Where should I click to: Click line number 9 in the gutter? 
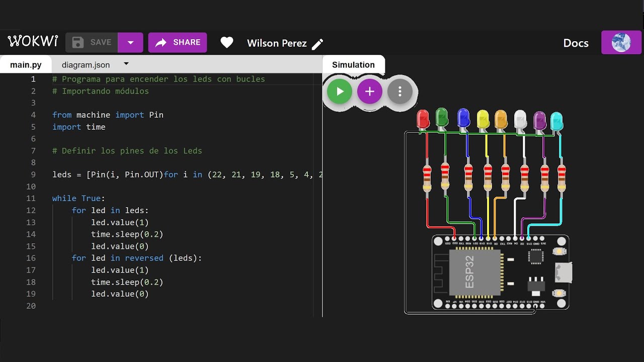pos(33,174)
